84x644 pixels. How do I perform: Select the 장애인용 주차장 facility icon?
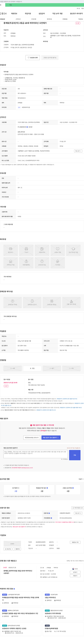[x=13, y=302]
